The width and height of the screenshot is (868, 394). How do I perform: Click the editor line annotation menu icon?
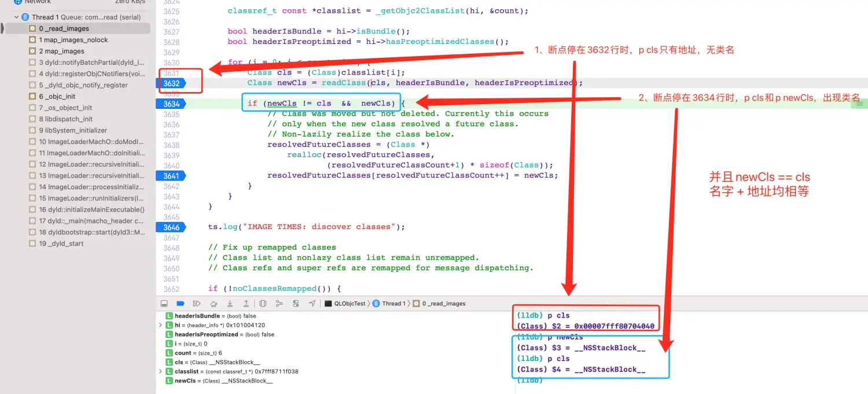[859, 104]
